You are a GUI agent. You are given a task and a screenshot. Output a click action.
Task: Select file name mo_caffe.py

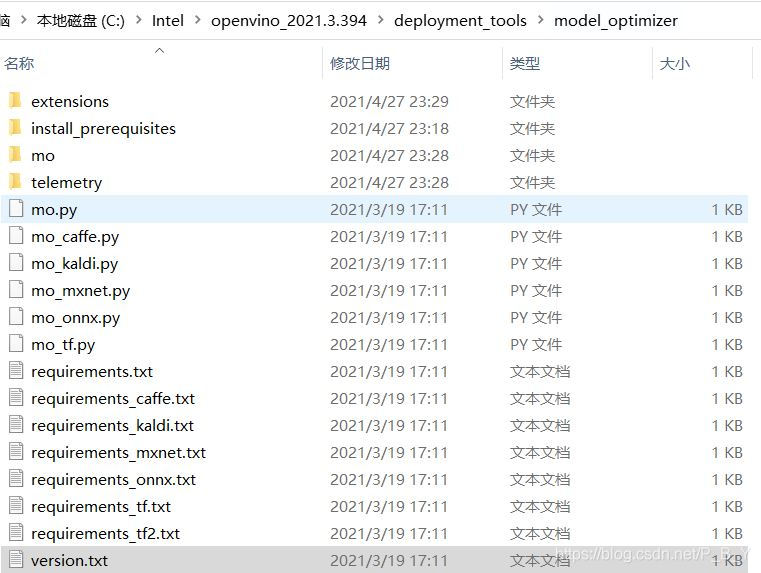pyautogui.click(x=75, y=237)
